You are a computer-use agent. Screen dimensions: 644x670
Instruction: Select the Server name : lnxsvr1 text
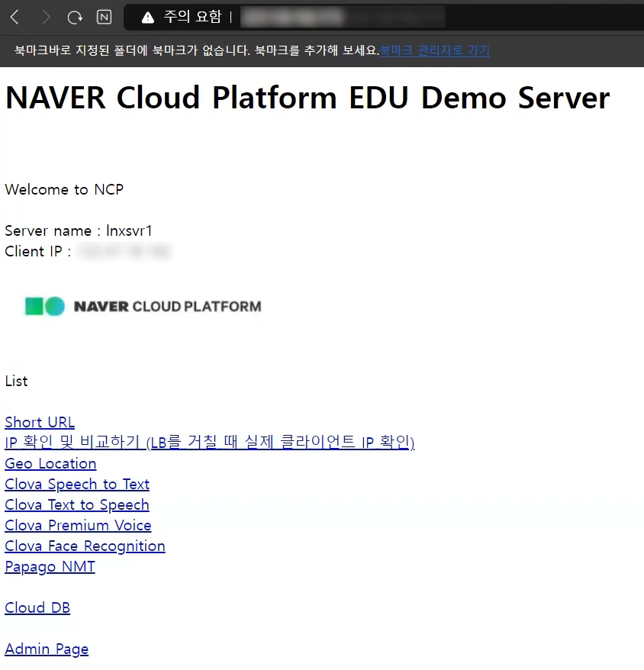[78, 230]
